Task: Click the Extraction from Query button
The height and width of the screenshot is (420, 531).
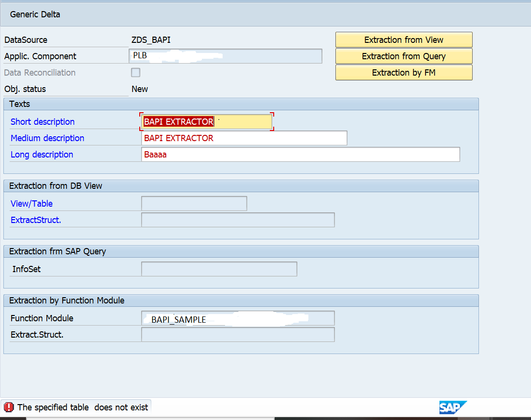Action: (404, 56)
